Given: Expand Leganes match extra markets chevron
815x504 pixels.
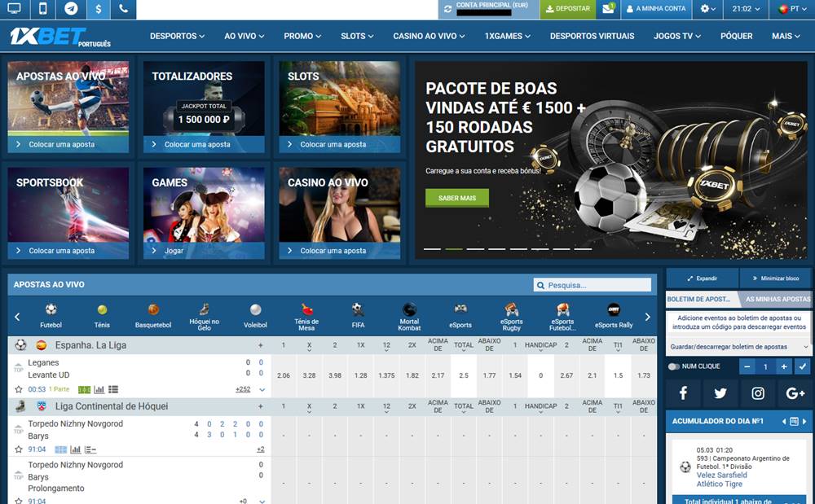Looking at the screenshot, I should point(262,389).
